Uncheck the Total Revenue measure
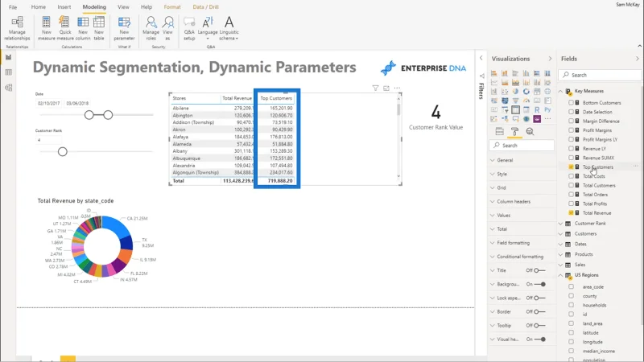 571,213
